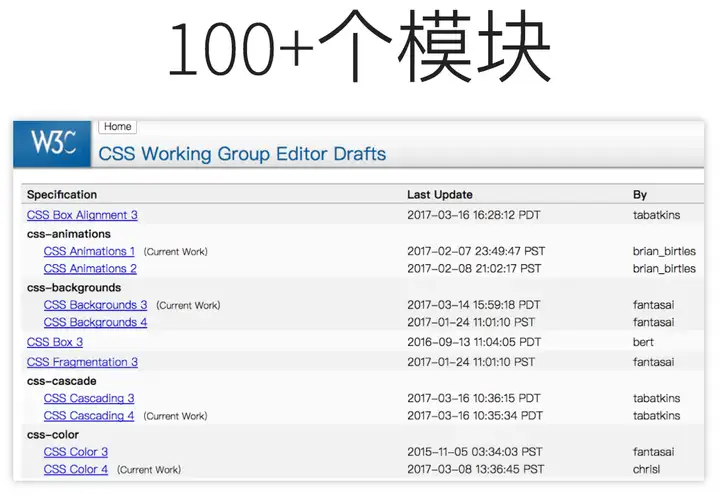
Task: Click the date 2017-03-16 16:28:12 PDT
Action: 474,215
